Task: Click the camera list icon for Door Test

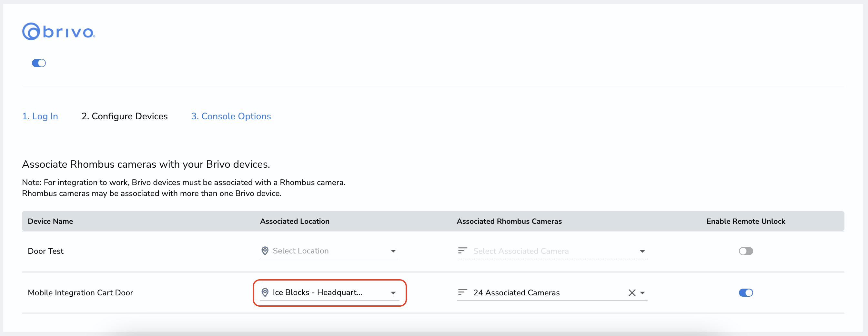Action: pos(462,251)
